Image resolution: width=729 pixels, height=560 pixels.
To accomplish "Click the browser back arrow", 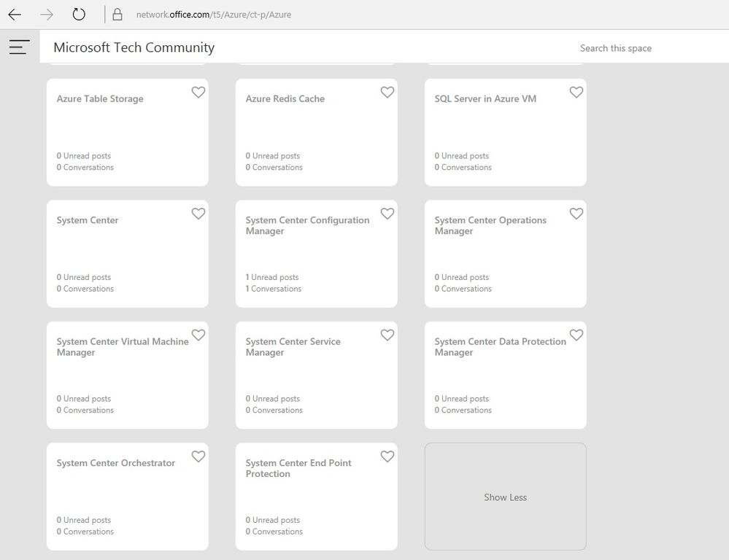I will pos(15,15).
